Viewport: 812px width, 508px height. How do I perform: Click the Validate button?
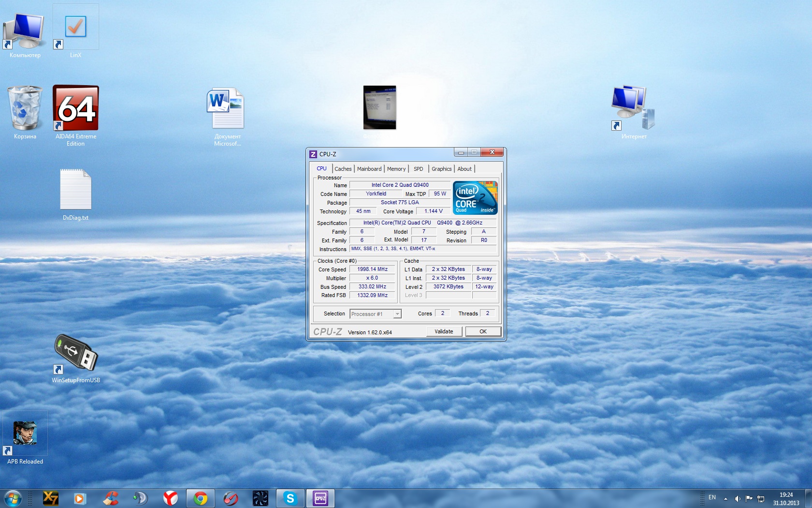444,331
